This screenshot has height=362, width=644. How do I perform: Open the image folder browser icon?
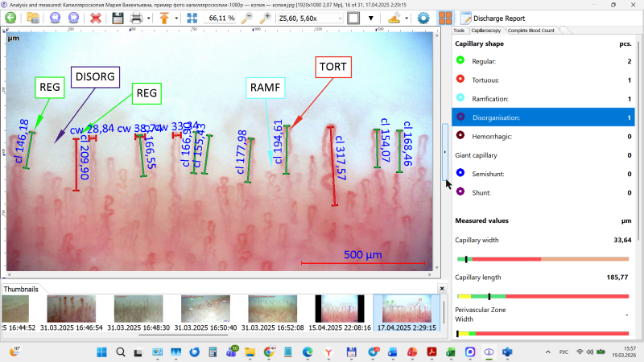[x=33, y=18]
